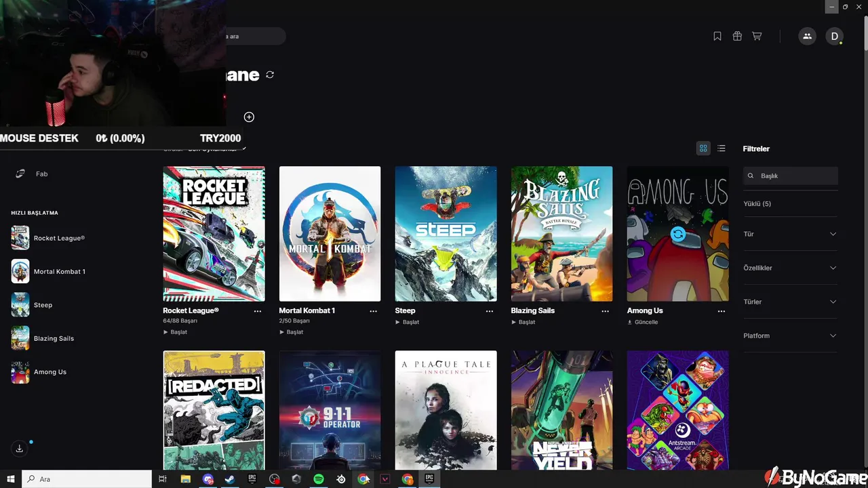
Task: Open Fab link in sidebar
Action: coord(41,174)
